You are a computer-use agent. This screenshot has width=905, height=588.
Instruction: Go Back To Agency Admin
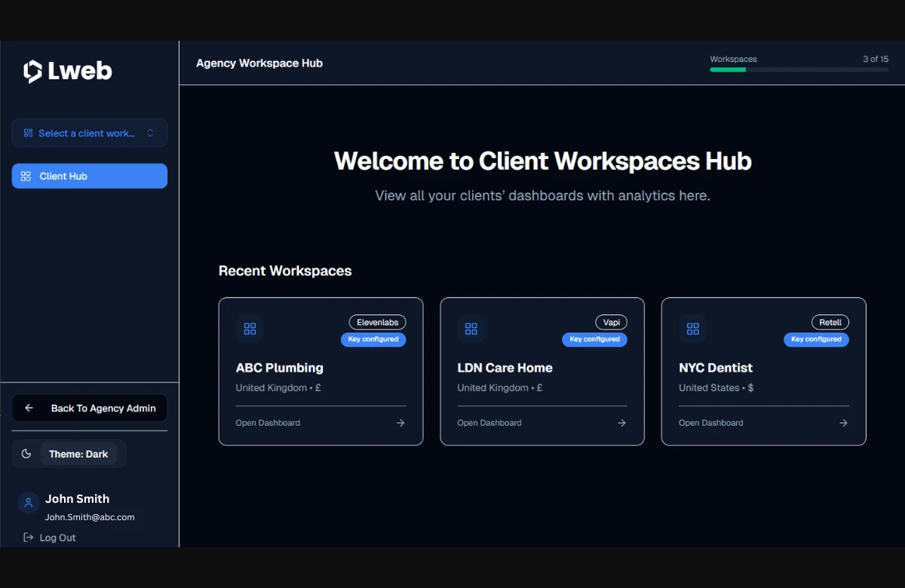90,408
